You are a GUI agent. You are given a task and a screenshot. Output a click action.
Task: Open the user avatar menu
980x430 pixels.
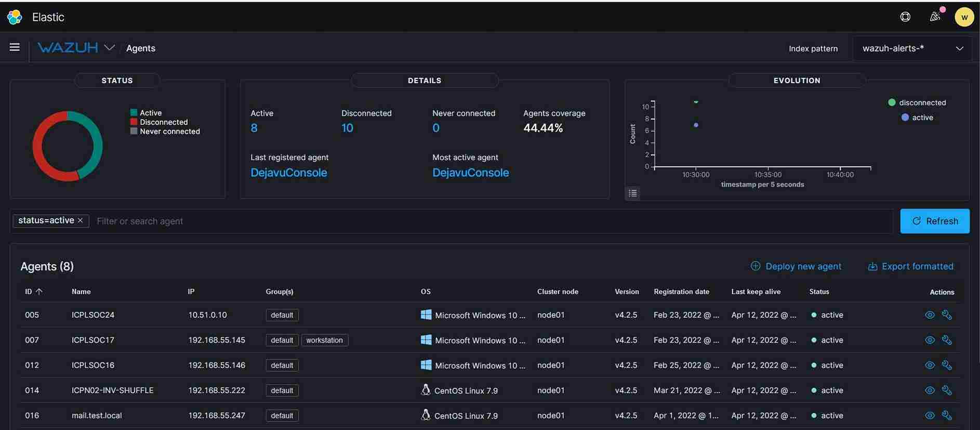(x=964, y=17)
